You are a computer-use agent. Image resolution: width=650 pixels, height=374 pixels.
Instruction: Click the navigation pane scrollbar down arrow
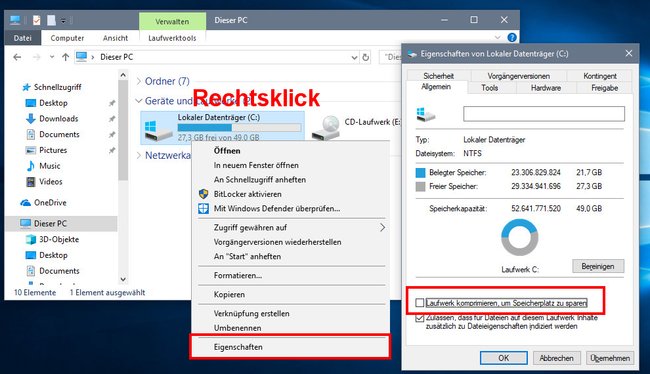(123, 279)
